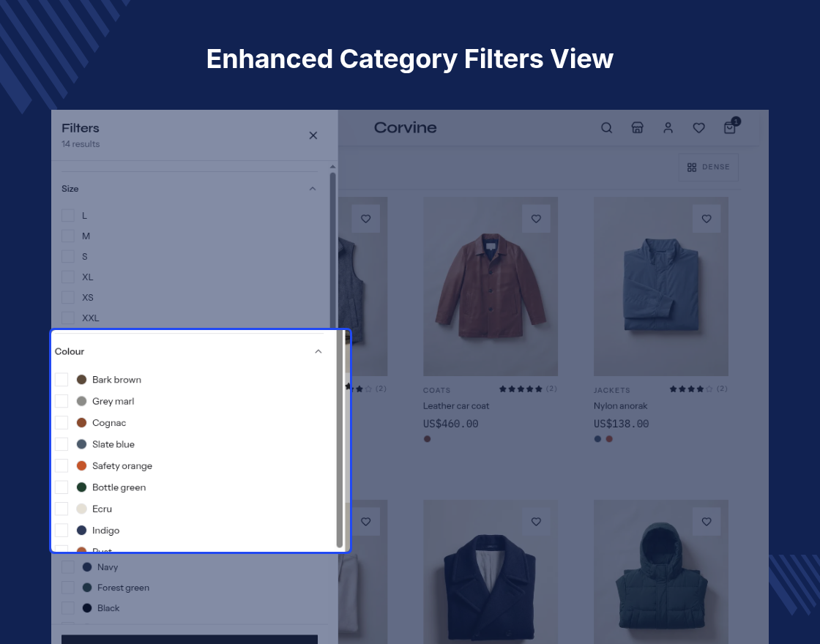820x644 pixels.
Task: Check the Ecru colour checkbox
Action: (61, 509)
